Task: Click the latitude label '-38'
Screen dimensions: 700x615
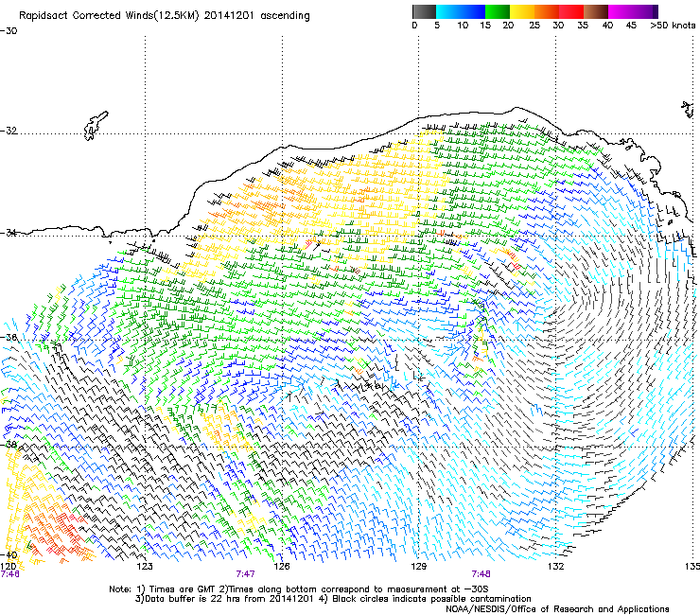Action: tap(9, 445)
